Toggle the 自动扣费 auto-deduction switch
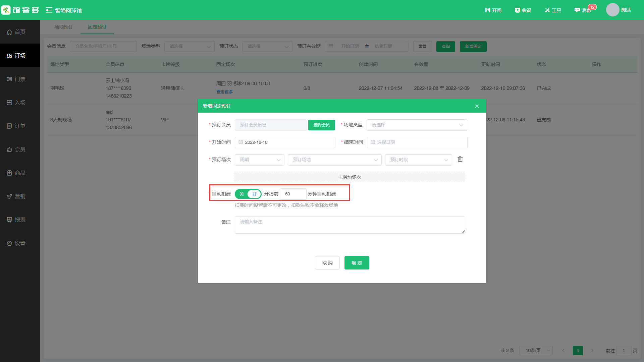644x362 pixels. click(248, 194)
